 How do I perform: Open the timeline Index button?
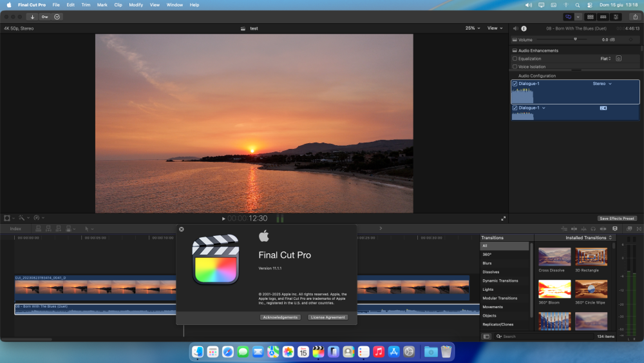click(15, 229)
